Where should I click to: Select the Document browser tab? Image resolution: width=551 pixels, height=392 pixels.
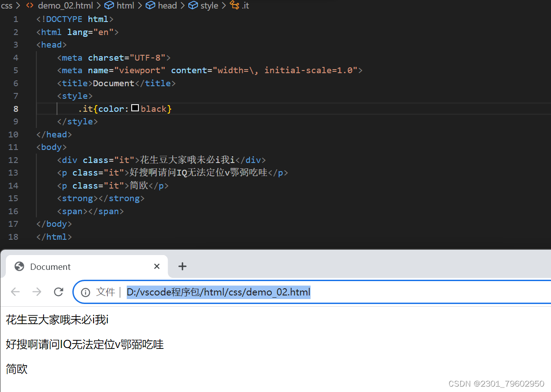(87, 266)
